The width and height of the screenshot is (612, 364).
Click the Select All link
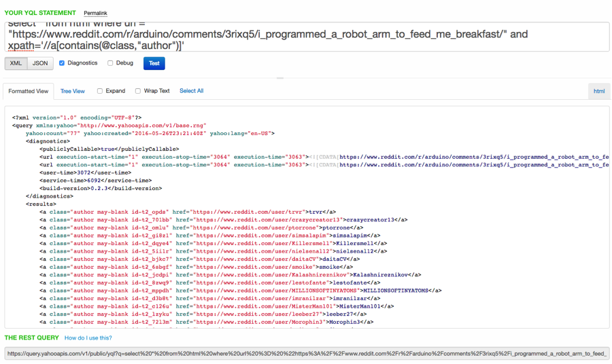pyautogui.click(x=191, y=91)
